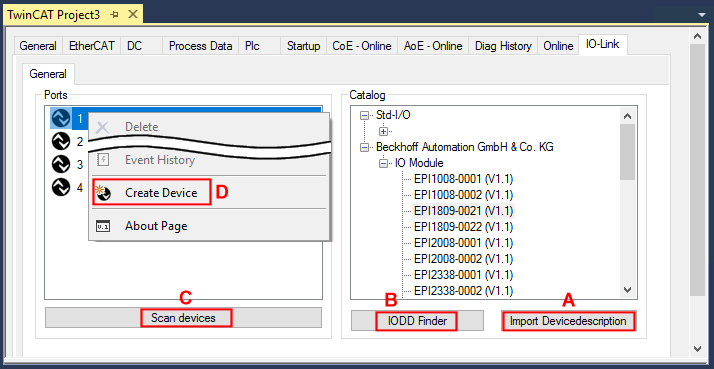Open the Process Data tab
The width and height of the screenshot is (714, 369).
coord(200,46)
